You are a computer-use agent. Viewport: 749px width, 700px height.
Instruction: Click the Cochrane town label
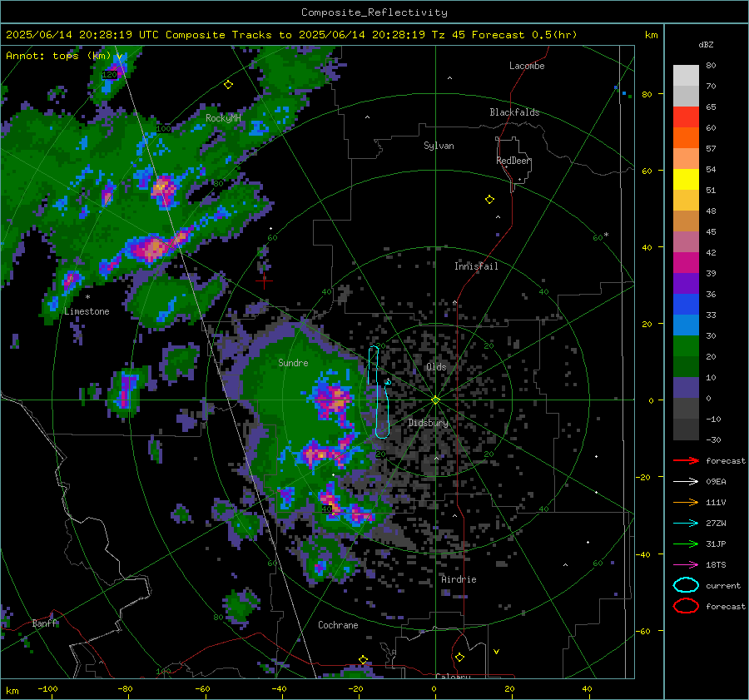pos(338,625)
